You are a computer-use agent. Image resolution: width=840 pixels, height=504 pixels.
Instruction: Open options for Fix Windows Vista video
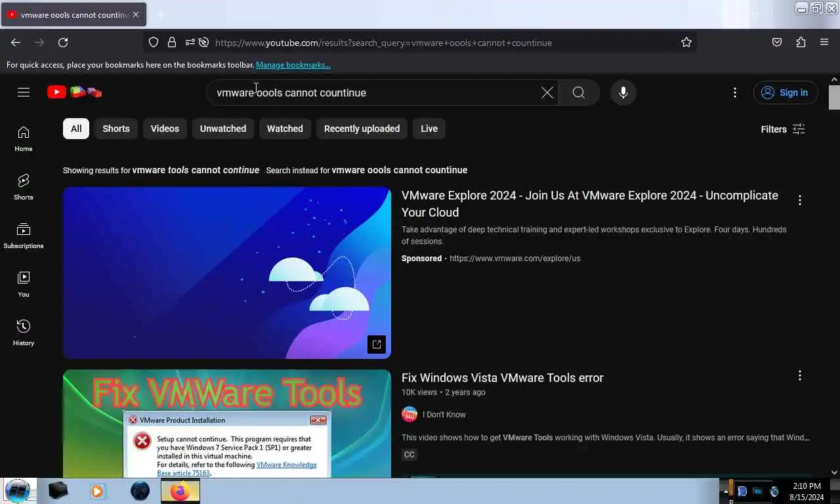pos(800,375)
